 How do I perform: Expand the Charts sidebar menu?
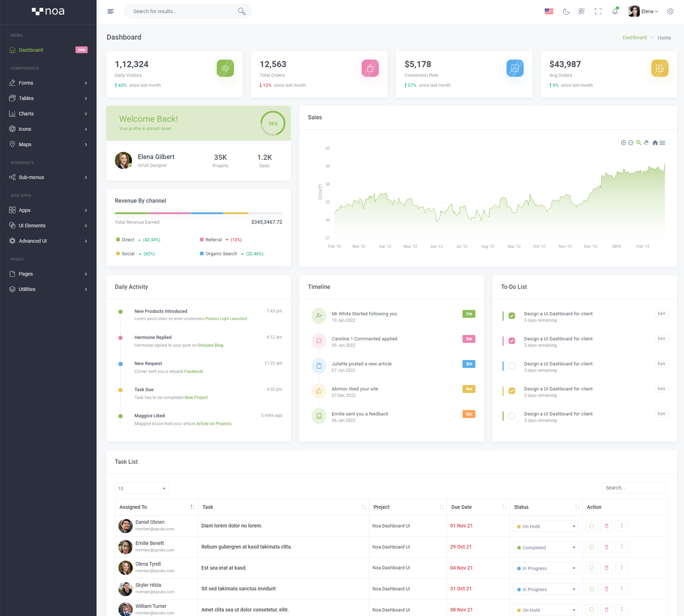[x=48, y=114]
